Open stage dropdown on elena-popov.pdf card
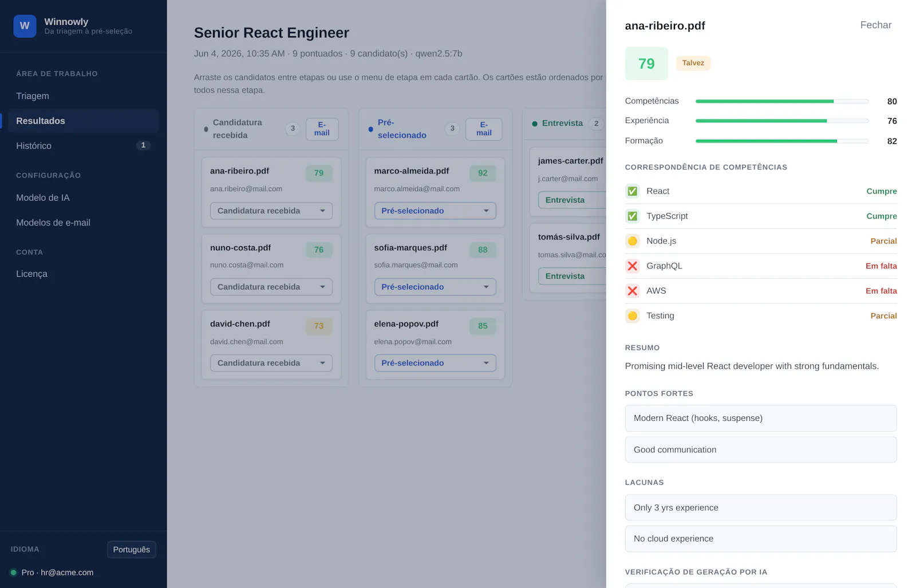Viewport: 916px width, 588px height. pyautogui.click(x=435, y=363)
